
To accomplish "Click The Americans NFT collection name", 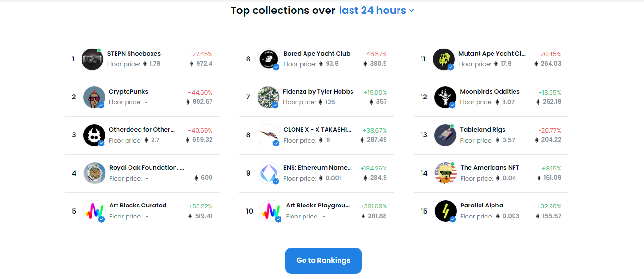I will click(490, 168).
